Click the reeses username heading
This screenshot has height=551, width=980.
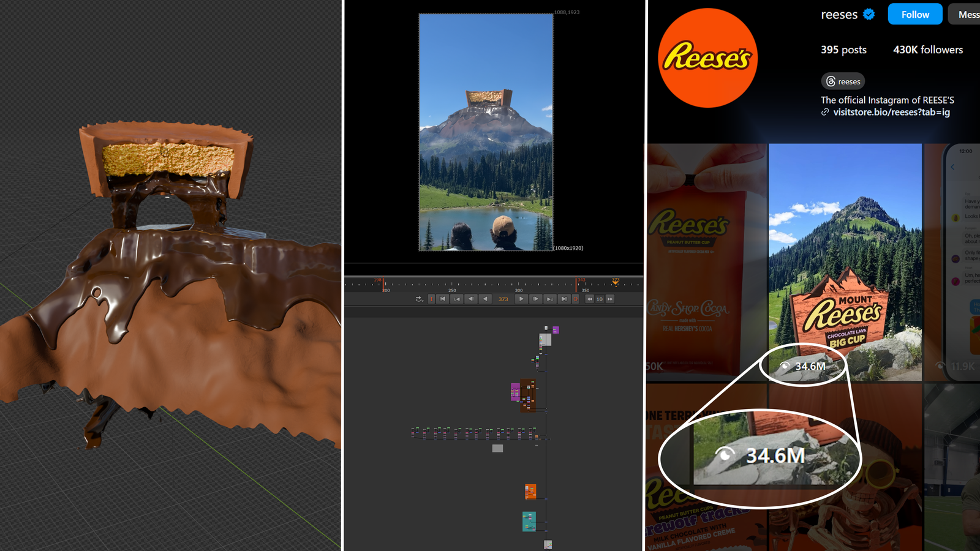pos(839,15)
